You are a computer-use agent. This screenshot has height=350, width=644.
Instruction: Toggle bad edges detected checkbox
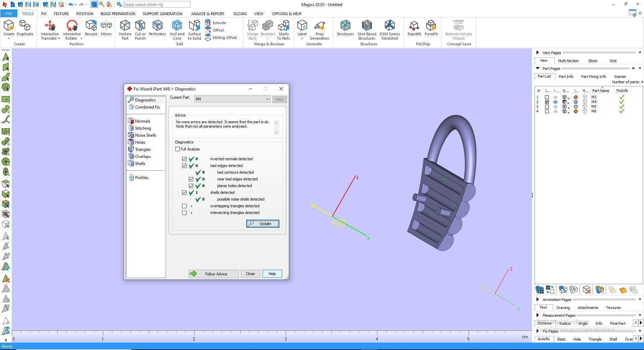point(184,166)
